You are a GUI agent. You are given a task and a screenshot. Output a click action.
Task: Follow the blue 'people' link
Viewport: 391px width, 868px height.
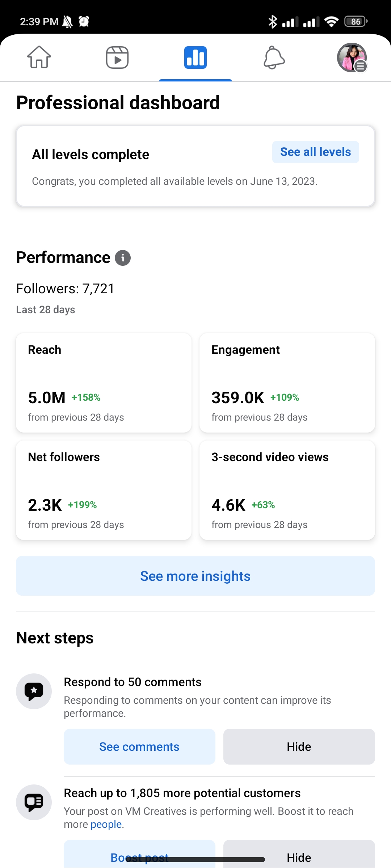point(106,824)
